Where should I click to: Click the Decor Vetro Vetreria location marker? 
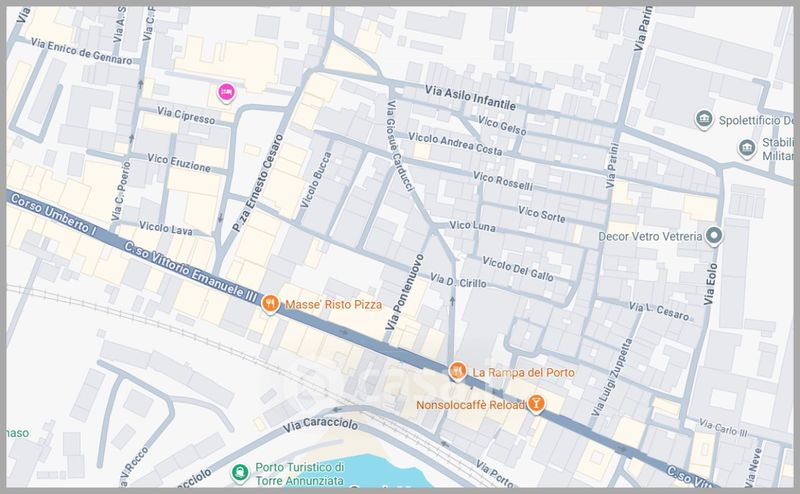point(714,238)
